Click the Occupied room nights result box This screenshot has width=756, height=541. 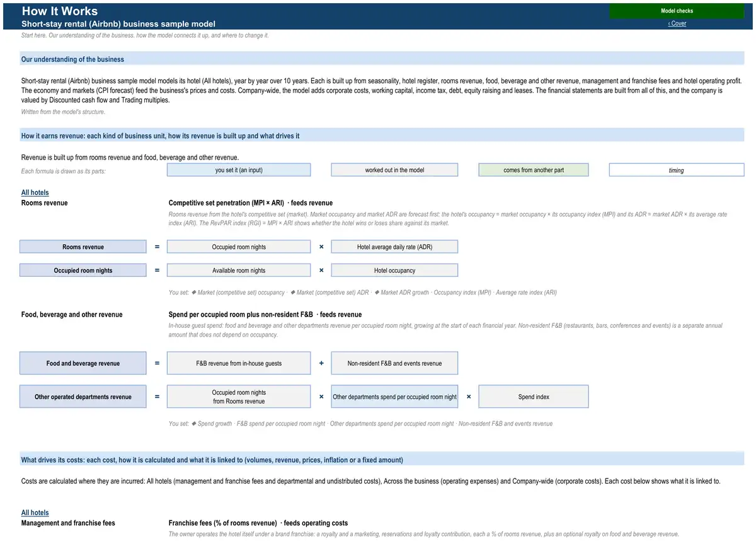83,270
